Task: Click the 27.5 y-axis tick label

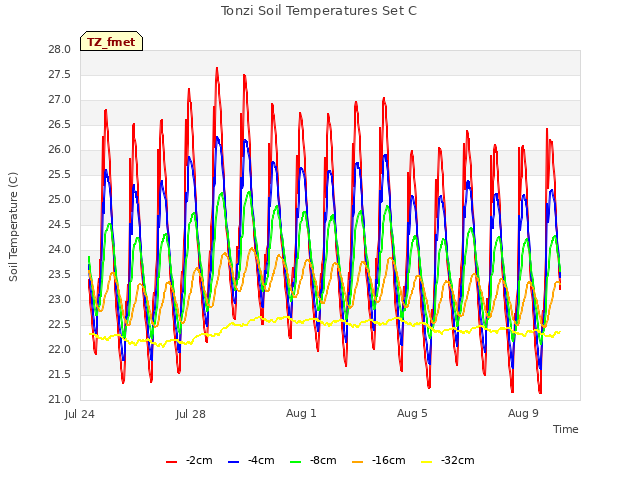Action: (x=60, y=75)
